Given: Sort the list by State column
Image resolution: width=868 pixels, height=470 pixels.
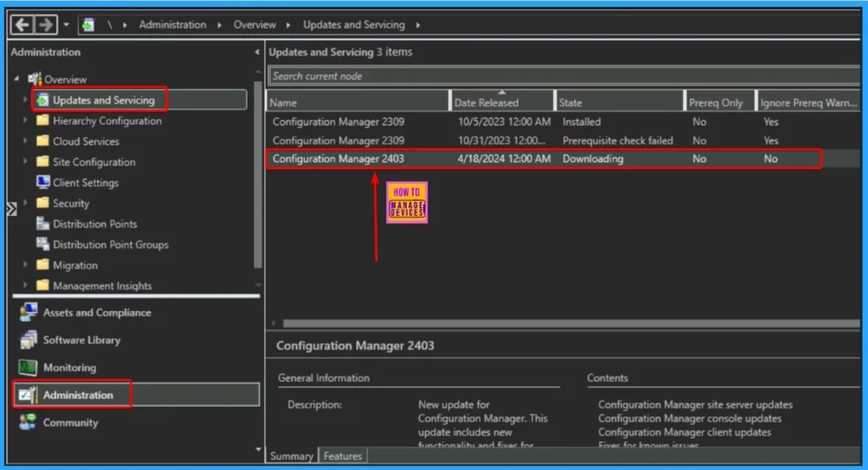Looking at the screenshot, I should click(619, 102).
